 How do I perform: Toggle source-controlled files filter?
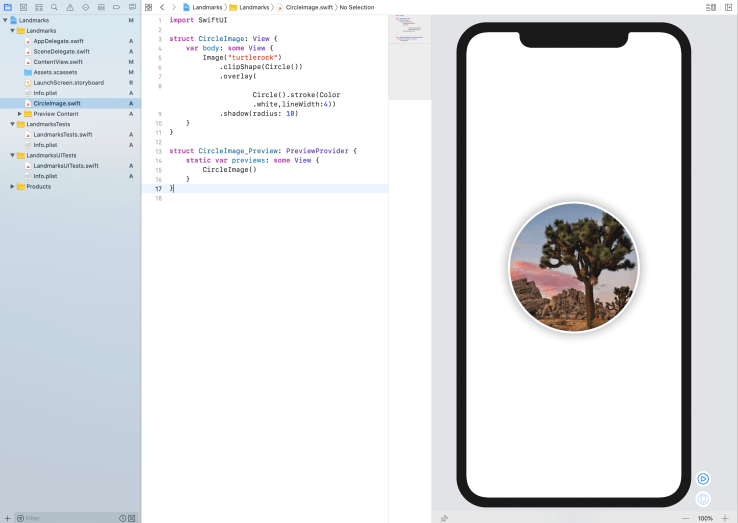click(x=132, y=518)
